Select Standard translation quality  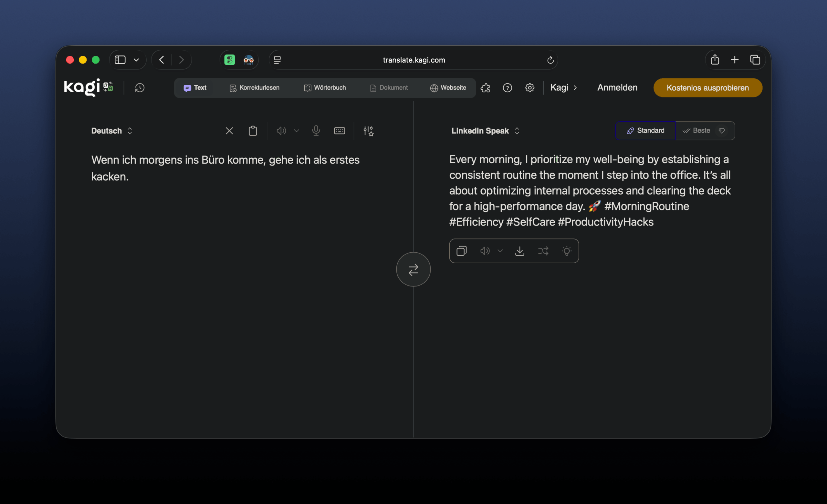coord(645,131)
